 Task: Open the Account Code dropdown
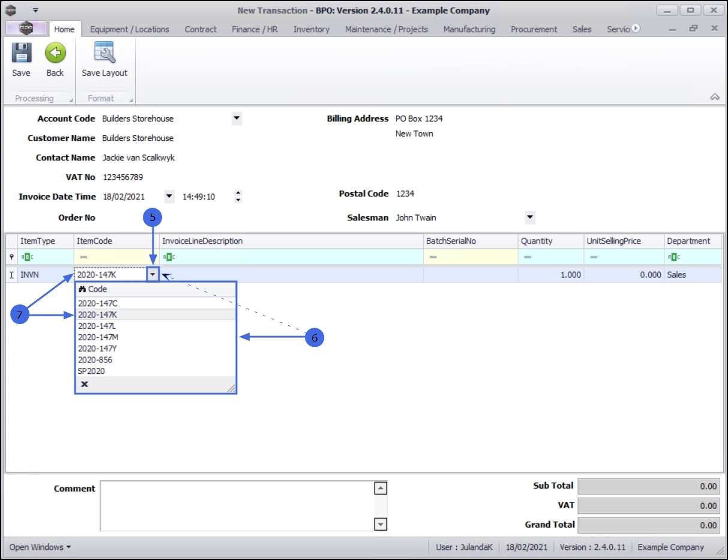click(236, 118)
